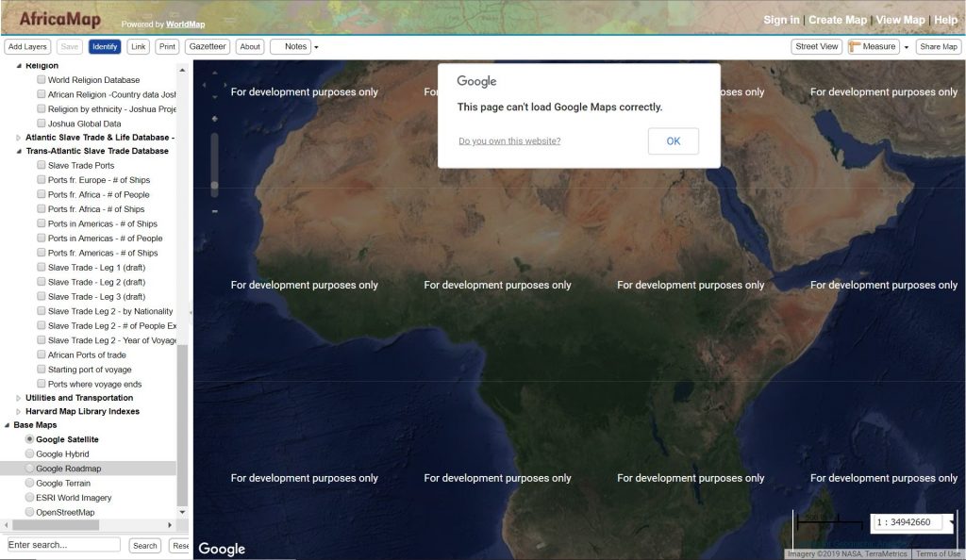Screen dimensions: 966x560
Task: Open the Notes dropdown arrow
Action: (316, 47)
